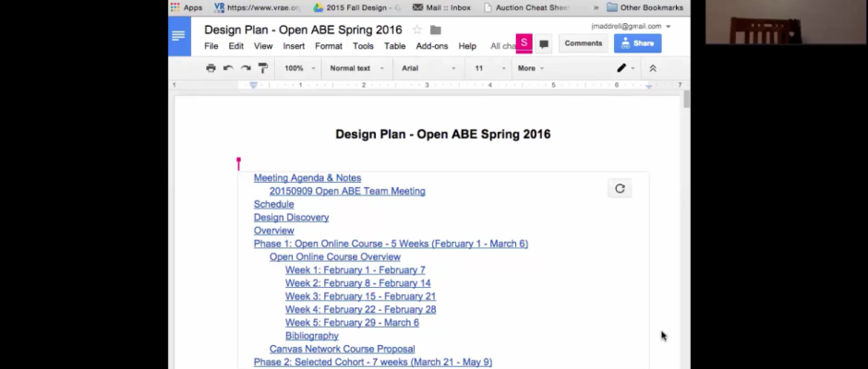Select the paint format tool

(x=263, y=68)
